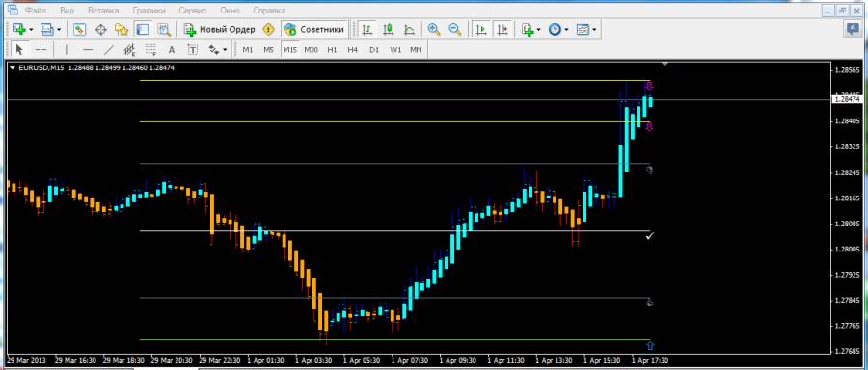Open the Сервис menu
Viewport: 868px width, 370px height.
tap(192, 11)
